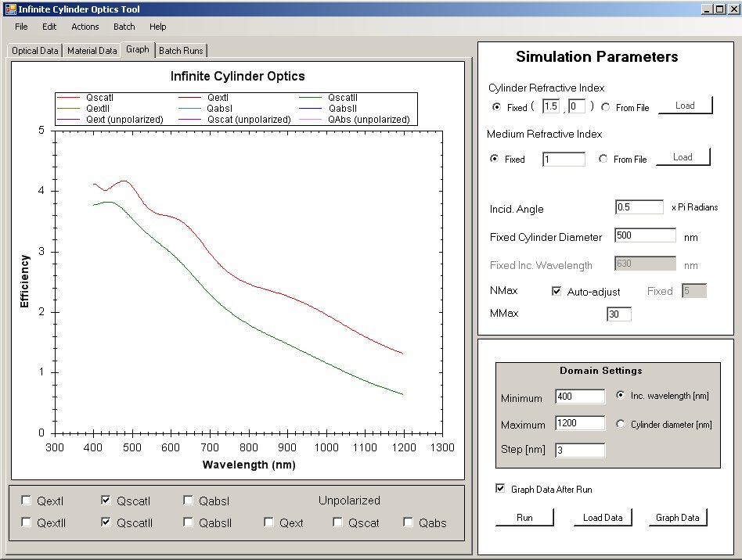This screenshot has width=742, height=560.
Task: Open the Batch Runs tab
Action: pyautogui.click(x=181, y=51)
